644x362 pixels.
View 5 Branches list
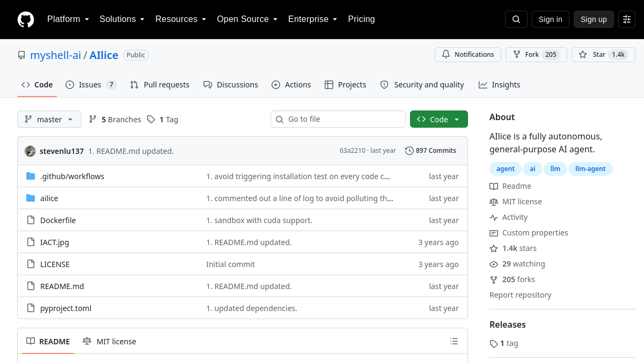click(x=115, y=119)
